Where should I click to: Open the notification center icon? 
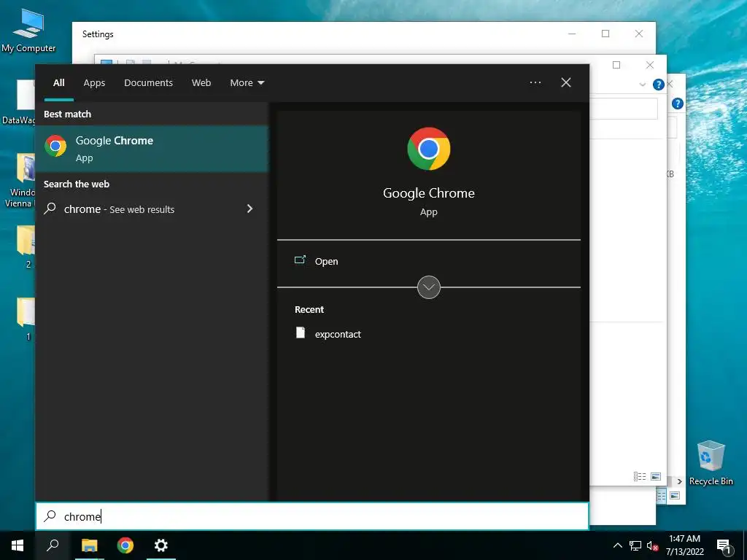[724, 546]
